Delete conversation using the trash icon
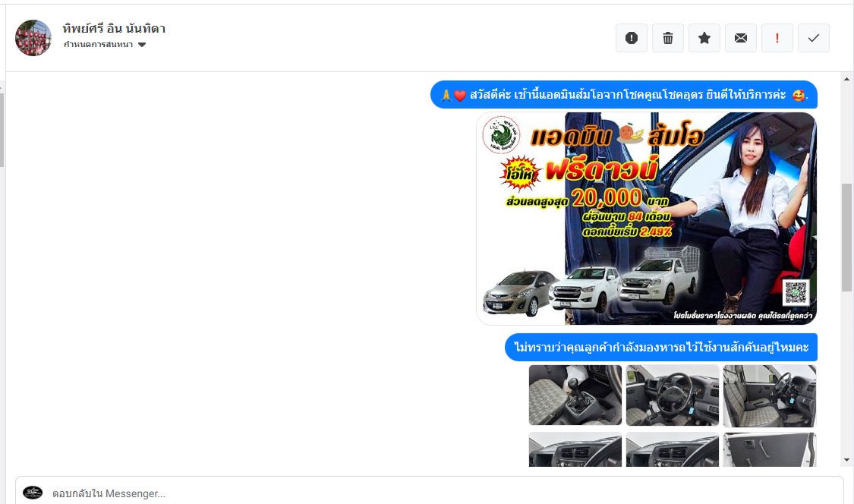Screen dimensions: 854x504 [x=668, y=38]
